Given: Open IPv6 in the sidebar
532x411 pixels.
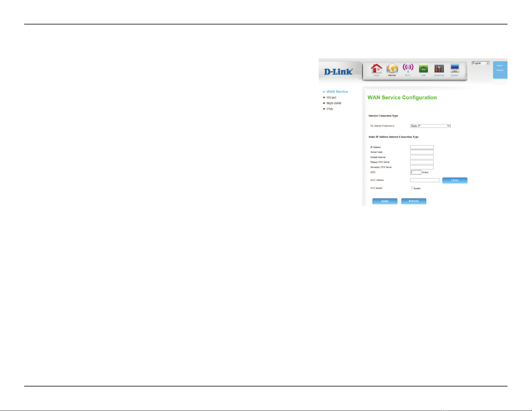Looking at the screenshot, I should [x=330, y=109].
